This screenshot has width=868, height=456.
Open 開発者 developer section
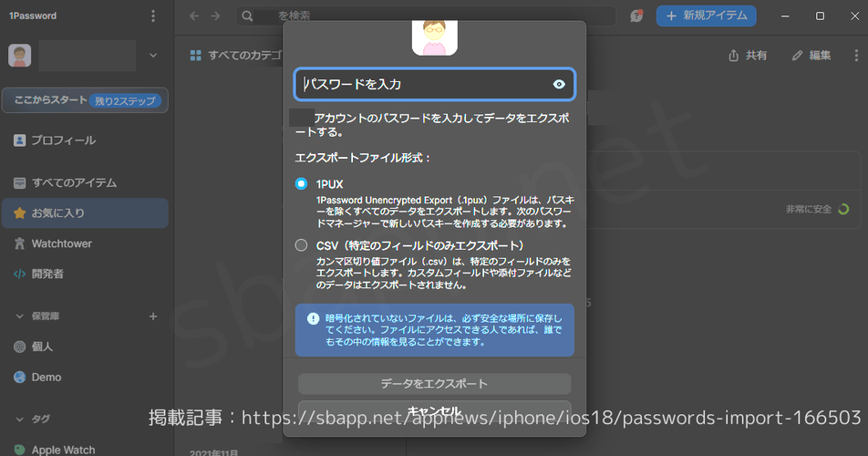(86, 274)
